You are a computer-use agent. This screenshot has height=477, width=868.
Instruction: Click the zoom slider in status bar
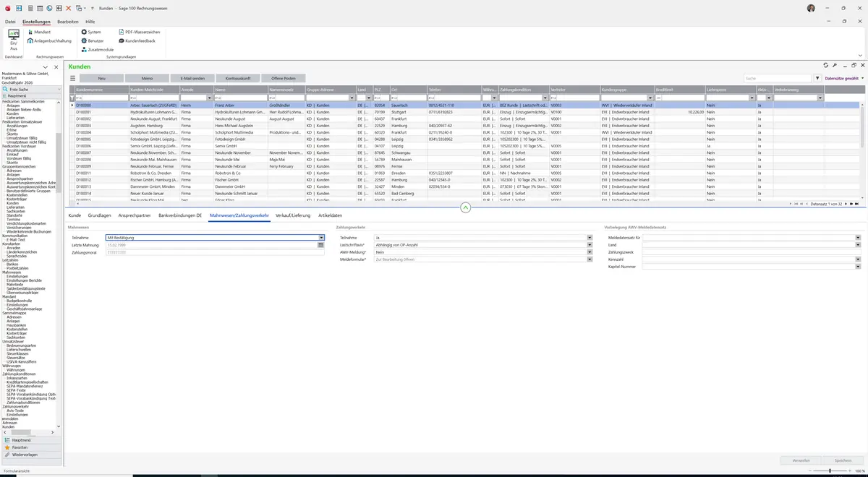[x=829, y=470]
